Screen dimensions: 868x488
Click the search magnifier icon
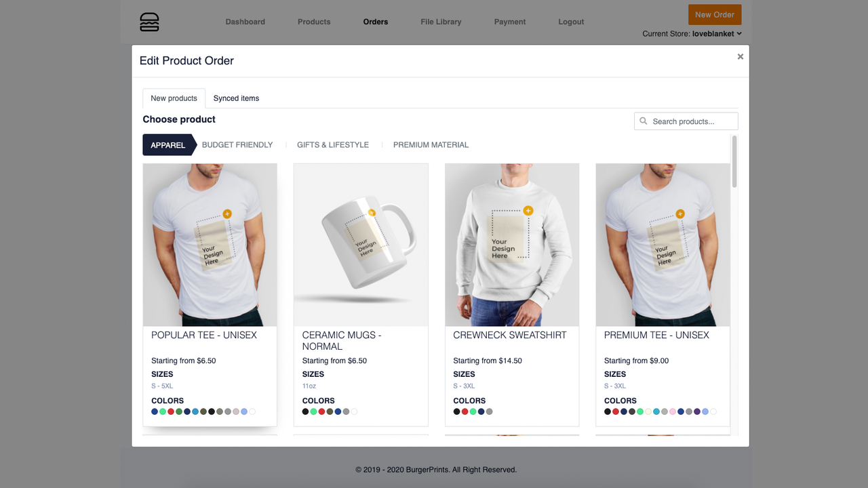(643, 121)
